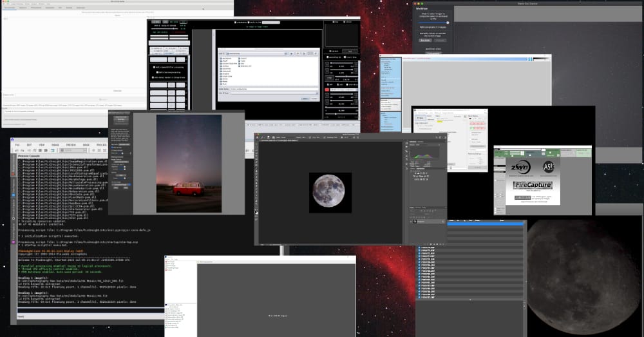The image size is (644, 337).
Task: Click the ZWO logo in the FireCapture window
Action: [520, 168]
